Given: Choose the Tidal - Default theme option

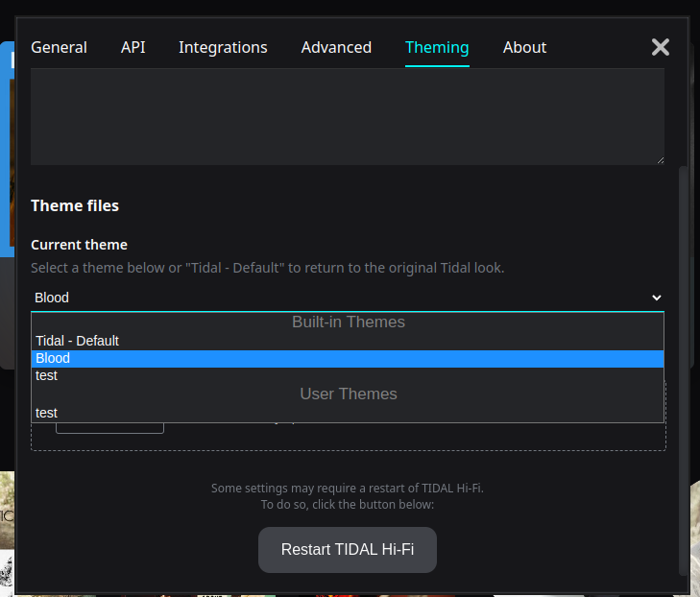Looking at the screenshot, I should click(x=77, y=341).
